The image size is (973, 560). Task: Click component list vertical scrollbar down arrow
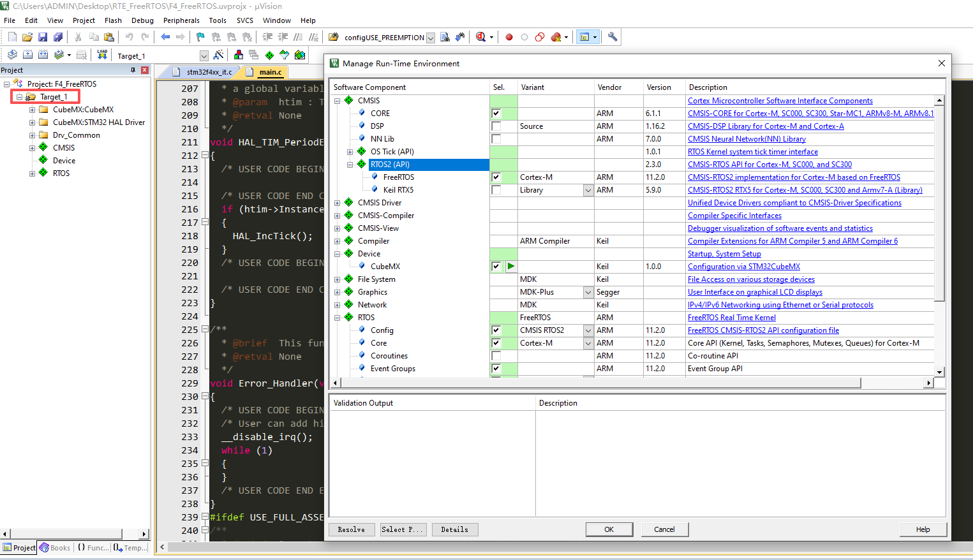coord(939,372)
